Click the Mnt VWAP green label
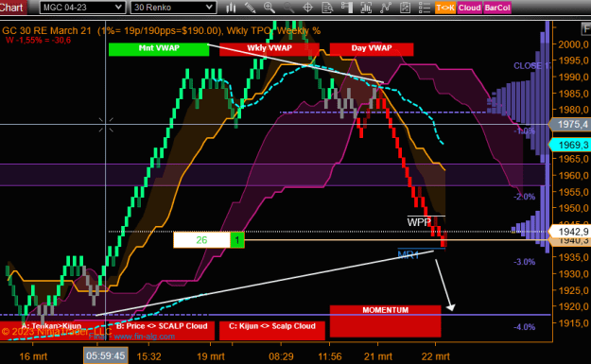The image size is (591, 364). coord(159,49)
